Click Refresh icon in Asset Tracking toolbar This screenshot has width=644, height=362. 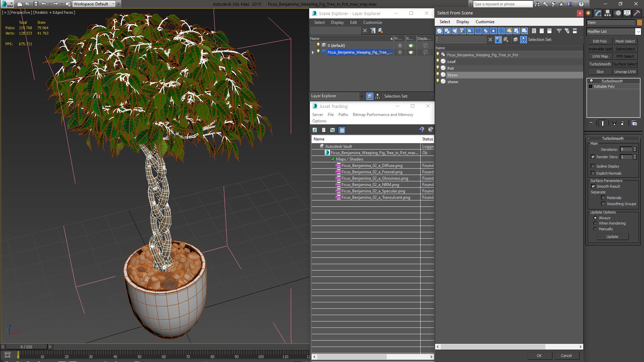point(315,130)
